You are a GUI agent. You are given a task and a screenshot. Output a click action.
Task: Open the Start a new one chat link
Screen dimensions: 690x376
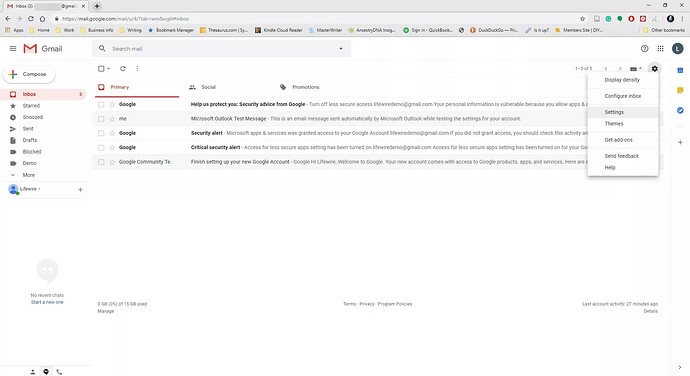(x=47, y=302)
